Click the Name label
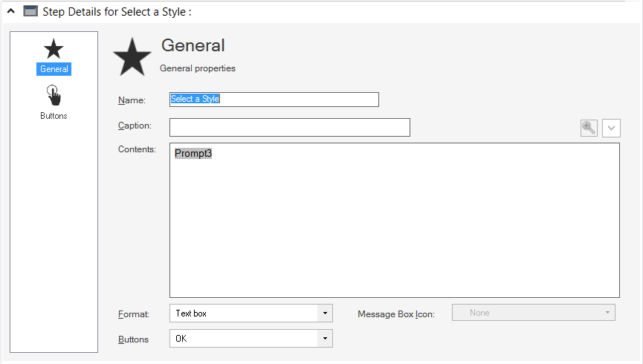 (x=132, y=100)
